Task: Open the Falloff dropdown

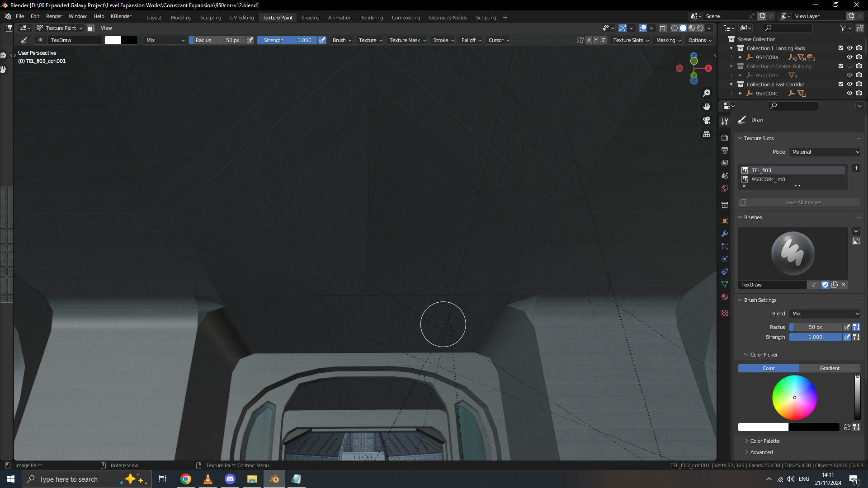Action: [472, 40]
